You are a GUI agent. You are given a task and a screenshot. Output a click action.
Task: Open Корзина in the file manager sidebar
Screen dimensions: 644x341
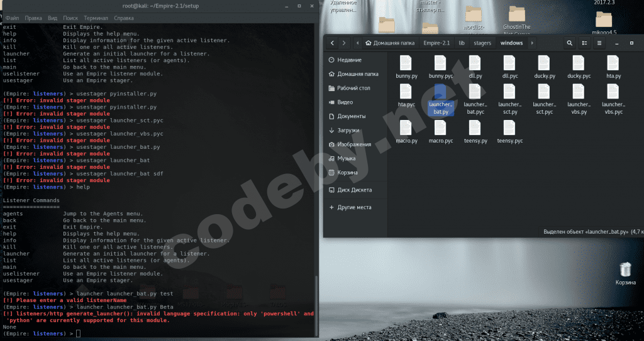[x=355, y=172]
